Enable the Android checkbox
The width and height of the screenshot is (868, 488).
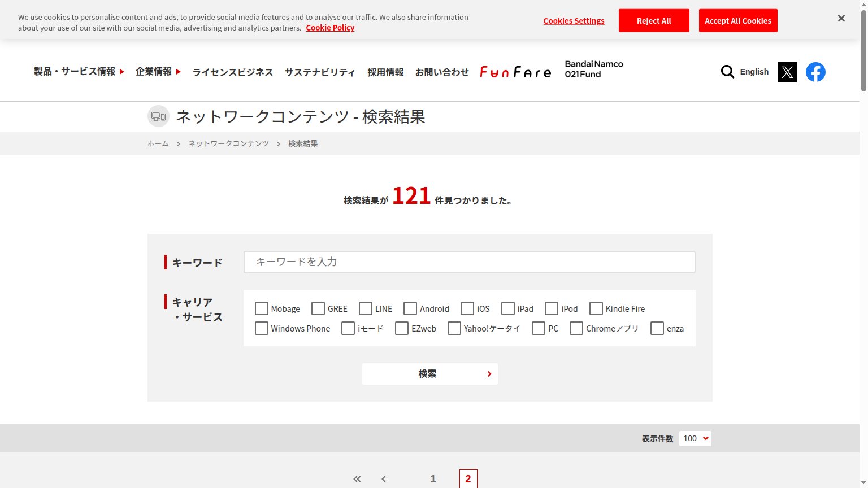coord(410,308)
